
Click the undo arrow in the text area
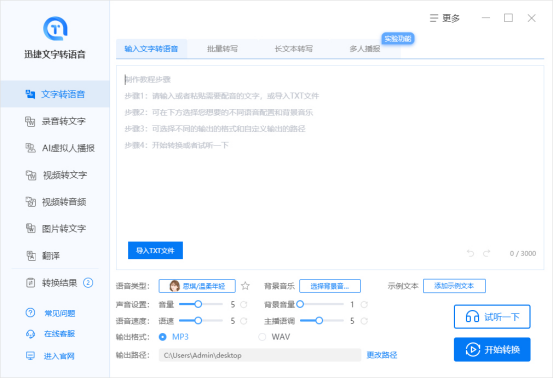[470, 253]
